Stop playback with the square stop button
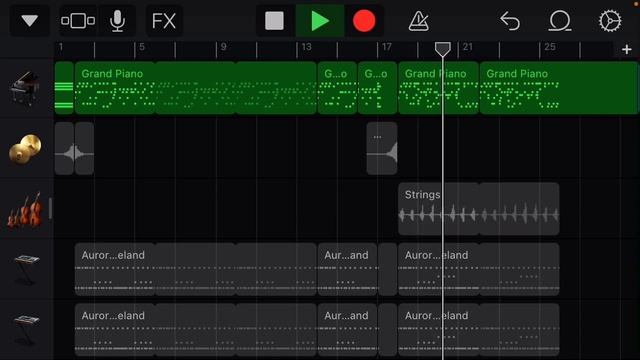The width and height of the screenshot is (640, 360). (x=275, y=20)
